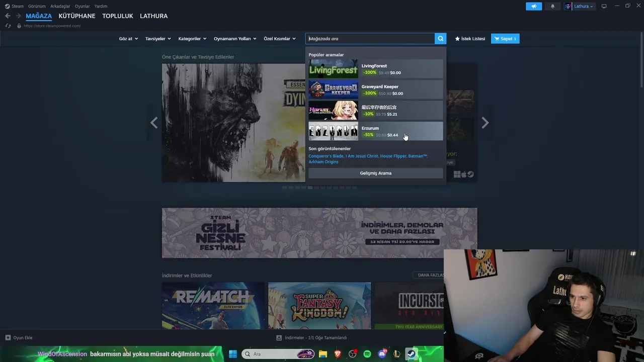This screenshot has height=362, width=644.
Task: Select LivingForest search suggestion
Action: pyautogui.click(x=376, y=69)
